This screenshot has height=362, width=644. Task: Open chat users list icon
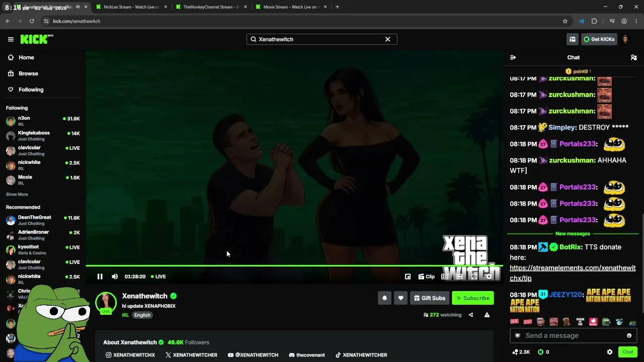point(633,57)
